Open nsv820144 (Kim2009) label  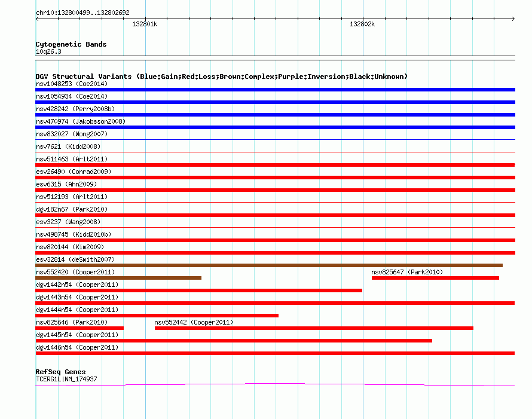[x=70, y=247]
